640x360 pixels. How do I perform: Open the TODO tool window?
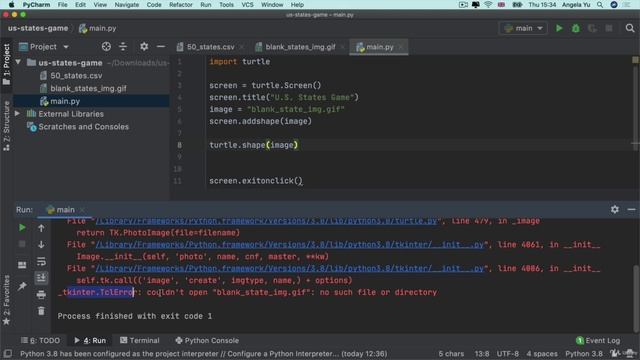[x=40, y=340]
